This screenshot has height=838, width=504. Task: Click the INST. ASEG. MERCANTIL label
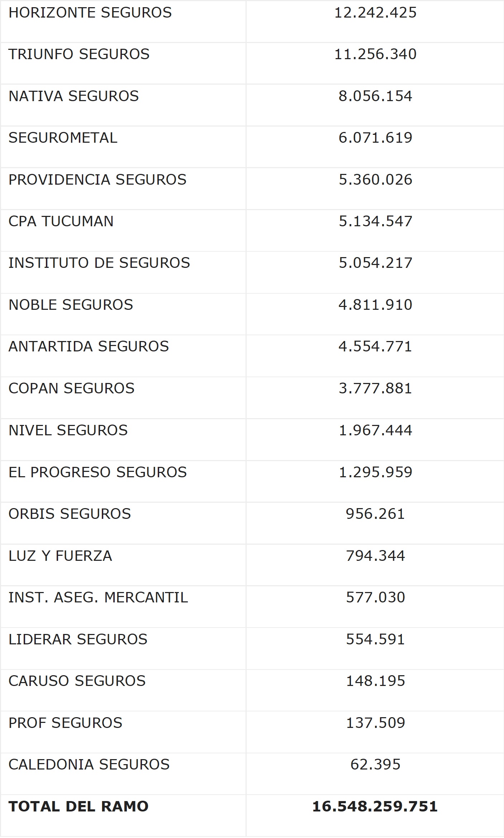(98, 597)
